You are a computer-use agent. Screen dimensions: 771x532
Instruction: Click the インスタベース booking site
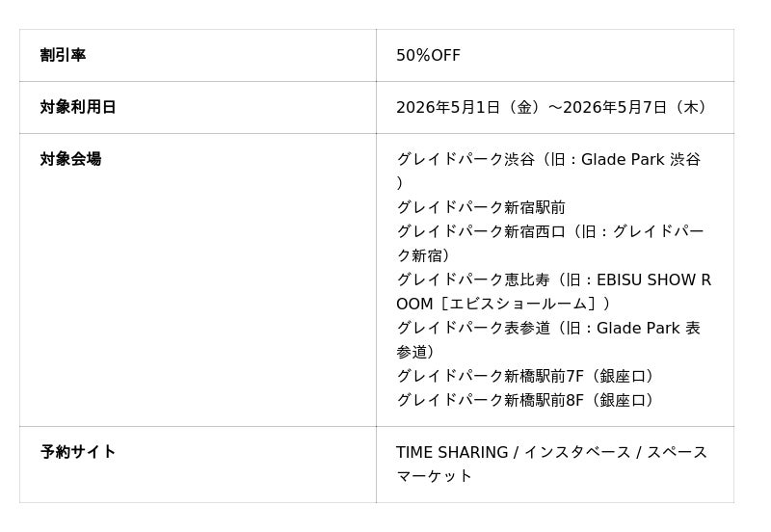click(x=576, y=453)
